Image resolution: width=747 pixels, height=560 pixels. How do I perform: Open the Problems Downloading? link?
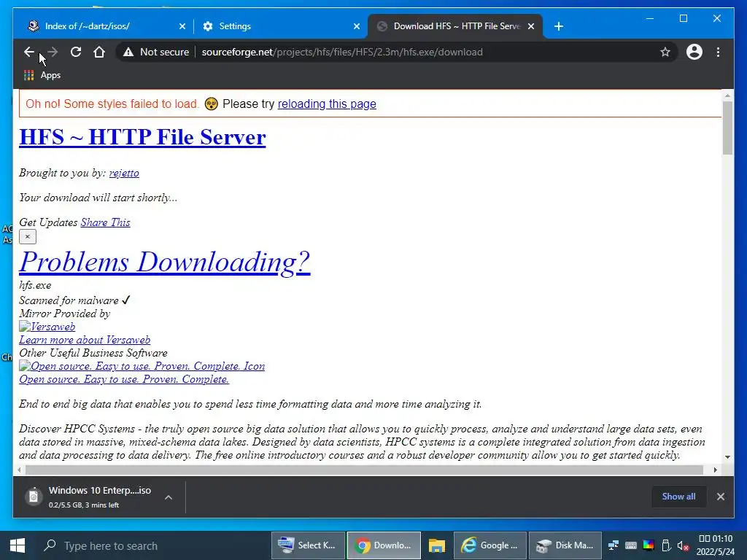click(164, 262)
